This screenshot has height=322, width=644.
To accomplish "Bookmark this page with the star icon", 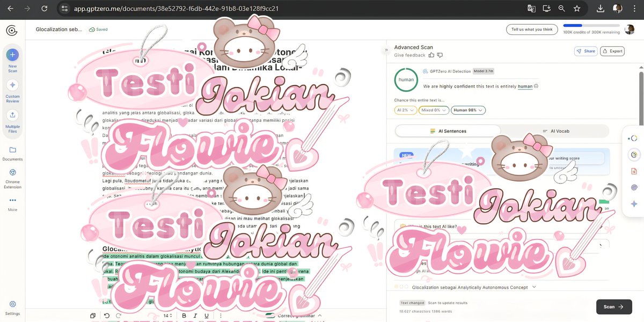I will 577,9.
